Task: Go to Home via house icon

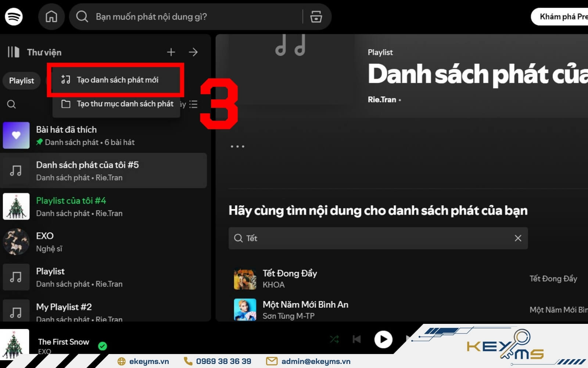Action: click(x=51, y=17)
